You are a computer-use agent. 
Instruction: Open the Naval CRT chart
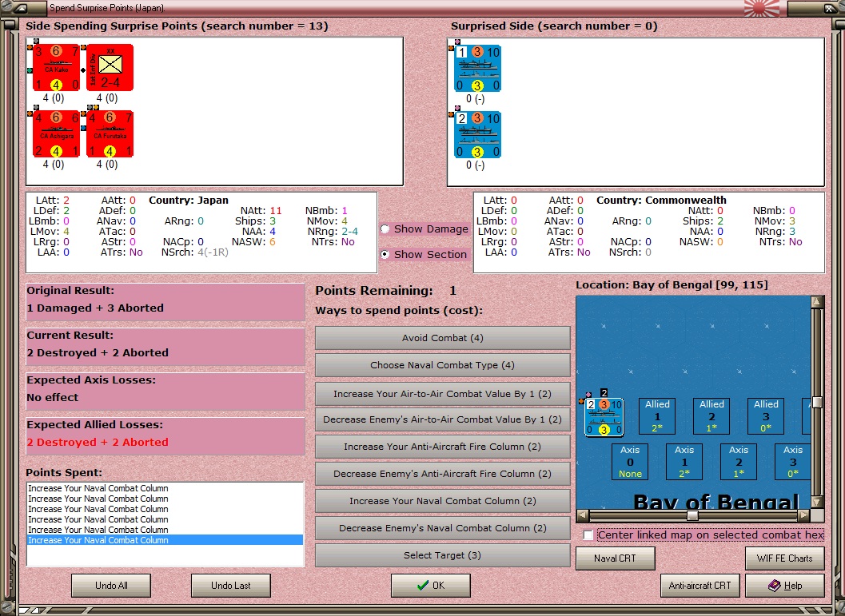pos(616,558)
